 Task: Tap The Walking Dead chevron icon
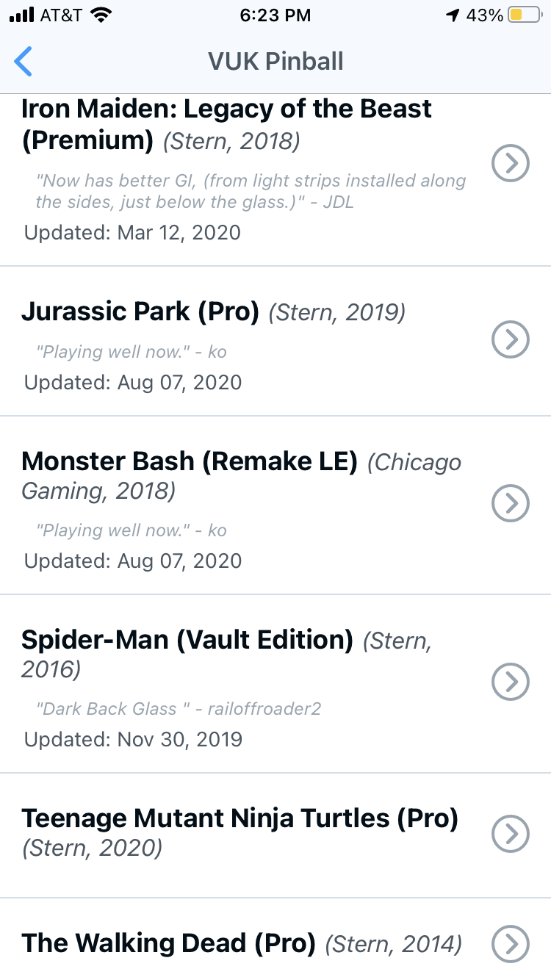(510, 943)
